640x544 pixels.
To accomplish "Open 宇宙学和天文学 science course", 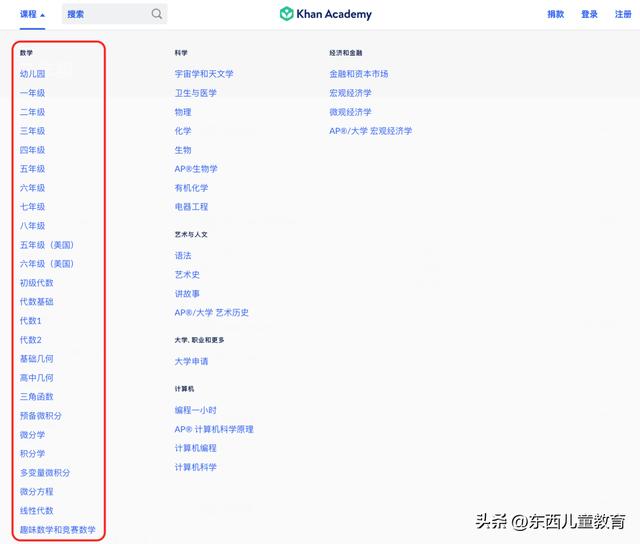I will pos(204,74).
